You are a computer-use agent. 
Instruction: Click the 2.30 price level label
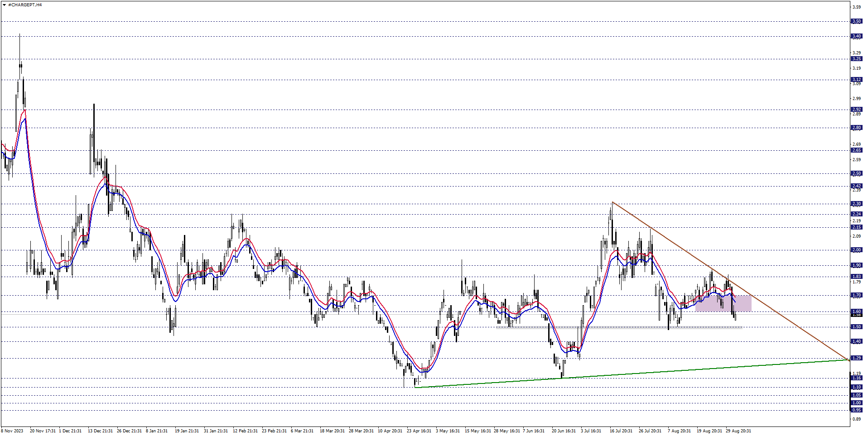click(x=856, y=204)
